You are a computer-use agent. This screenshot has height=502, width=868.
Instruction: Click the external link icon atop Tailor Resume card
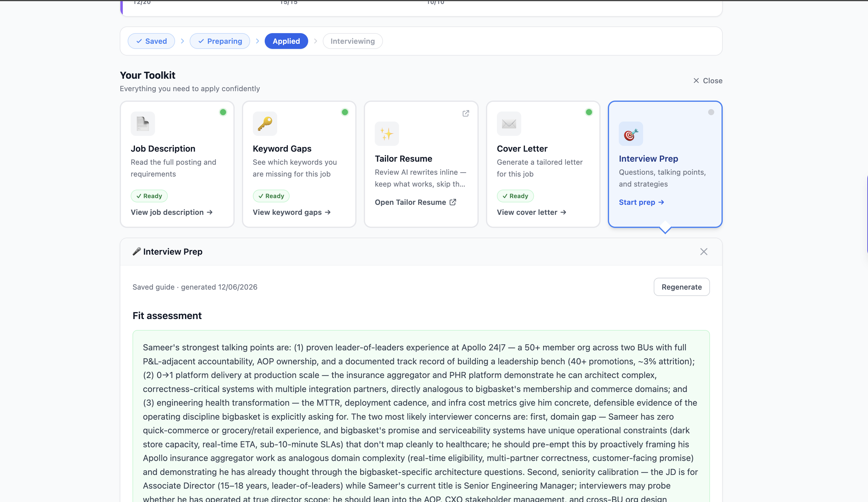point(466,113)
